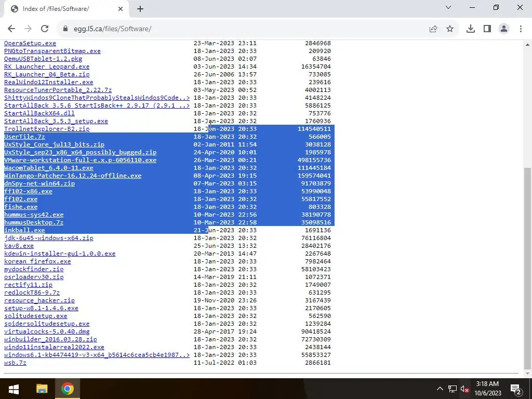Screen dimensions: 532x399
Task: Toggle the side panel icon
Action: tap(487, 29)
